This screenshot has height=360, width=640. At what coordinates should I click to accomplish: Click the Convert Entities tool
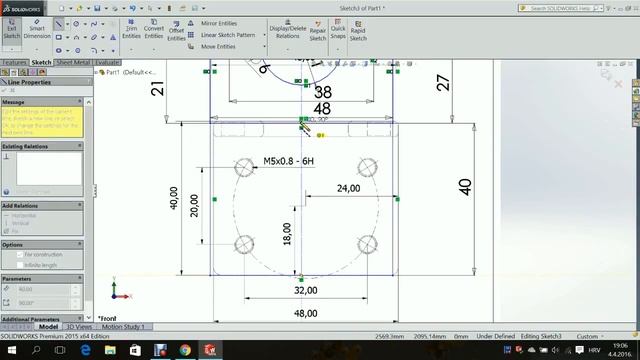coord(154,29)
